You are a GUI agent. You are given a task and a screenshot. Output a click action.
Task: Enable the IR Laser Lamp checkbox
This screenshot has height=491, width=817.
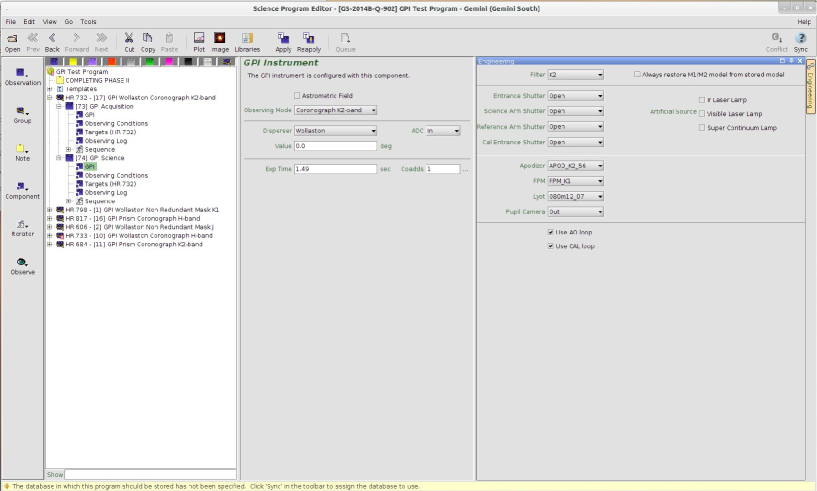pyautogui.click(x=701, y=100)
